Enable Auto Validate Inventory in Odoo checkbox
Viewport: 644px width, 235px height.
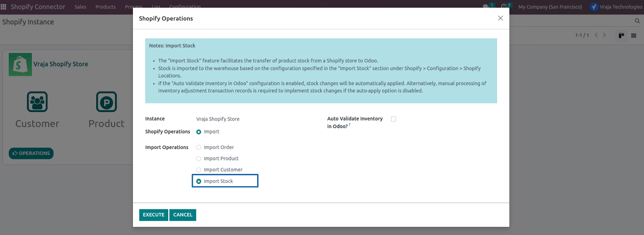click(394, 119)
